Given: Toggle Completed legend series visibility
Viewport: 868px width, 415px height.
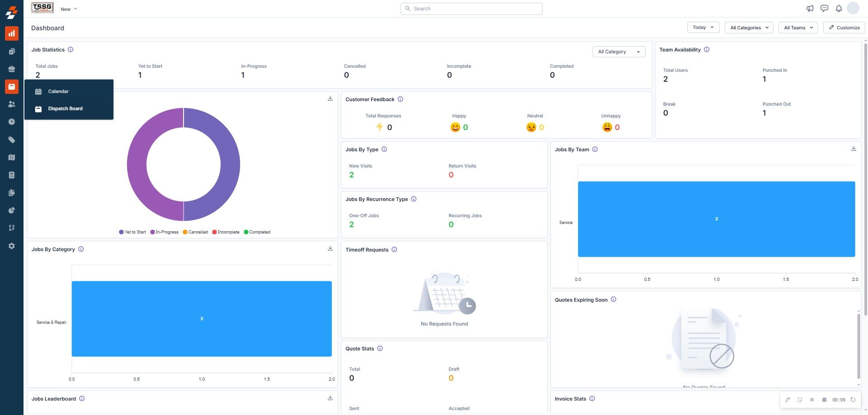Looking at the screenshot, I should tap(257, 232).
